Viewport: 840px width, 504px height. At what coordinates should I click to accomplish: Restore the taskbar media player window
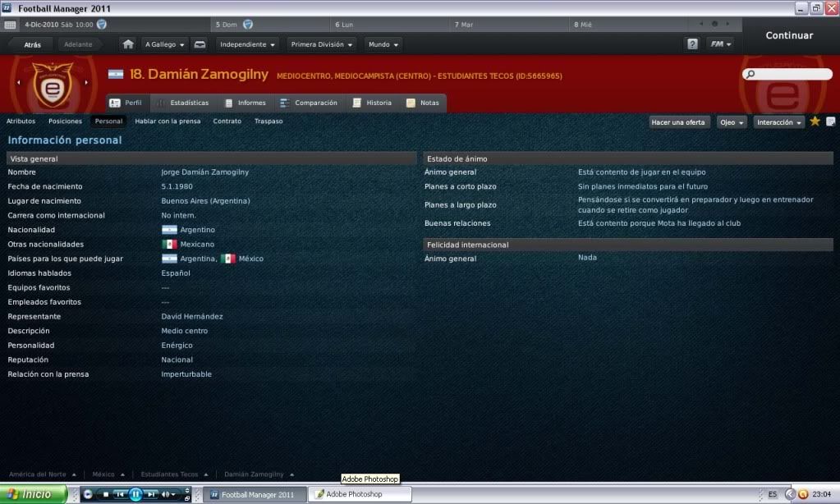pos(187,497)
